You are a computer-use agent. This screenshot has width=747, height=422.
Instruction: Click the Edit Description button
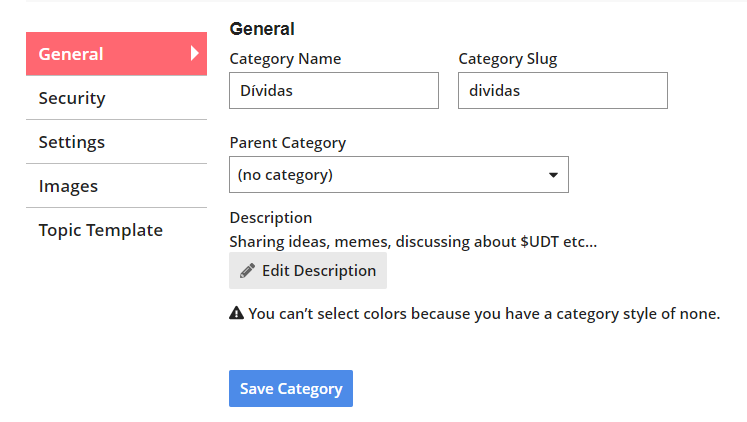(x=308, y=271)
